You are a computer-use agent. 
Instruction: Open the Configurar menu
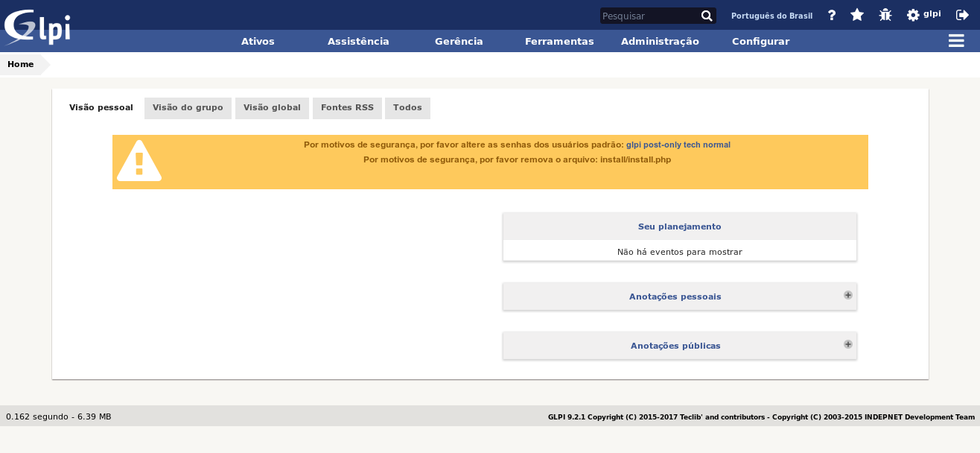tap(760, 42)
